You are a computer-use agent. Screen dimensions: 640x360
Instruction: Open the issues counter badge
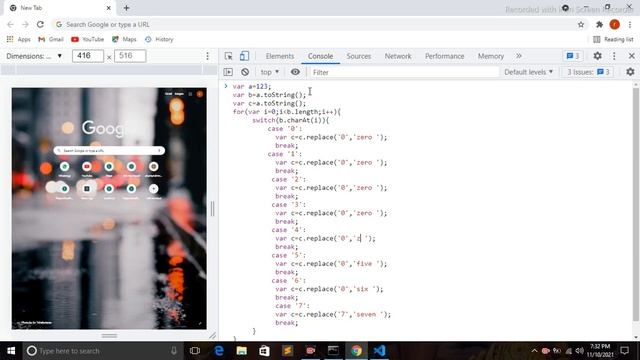[573, 56]
